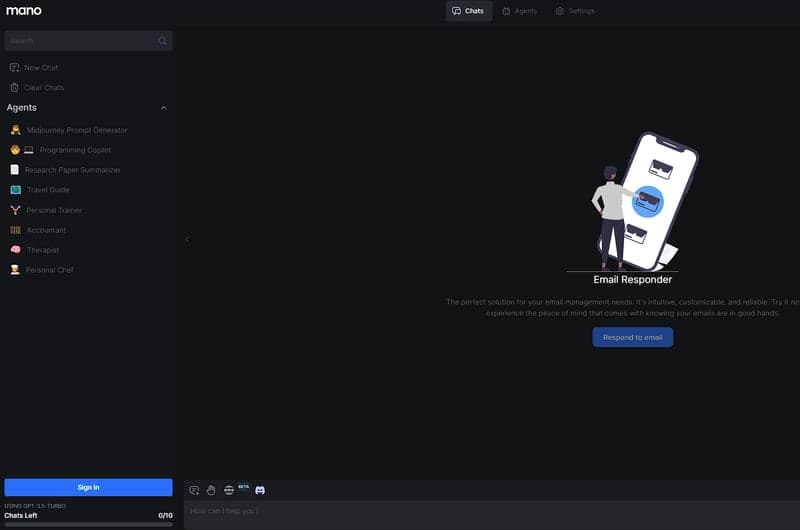Click the hand icon in chat toolbar

click(211, 490)
